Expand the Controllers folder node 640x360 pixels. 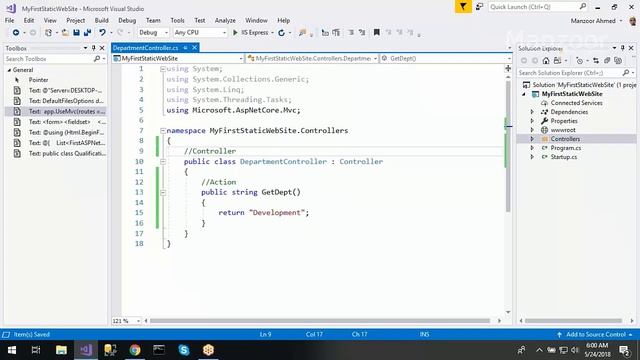[x=532, y=139]
